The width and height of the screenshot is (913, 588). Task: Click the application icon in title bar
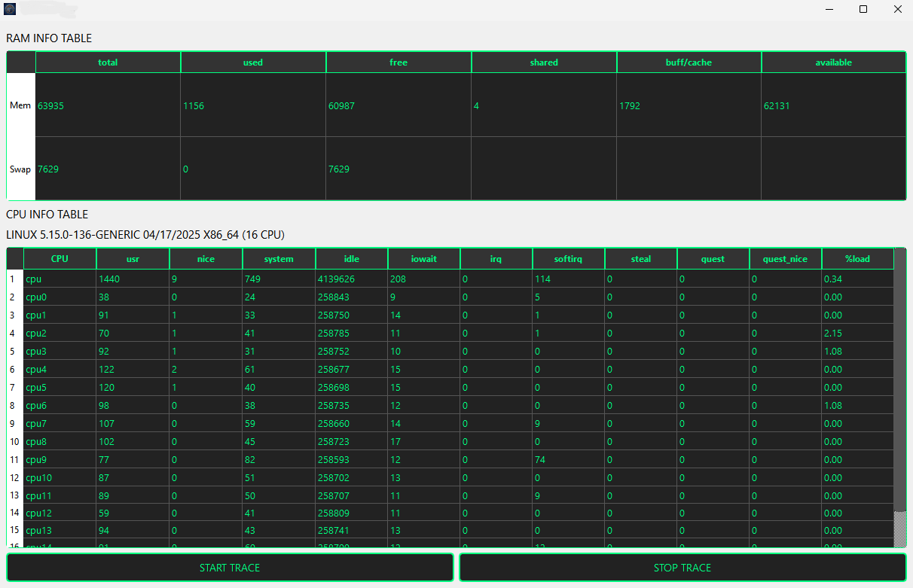[x=10, y=10]
